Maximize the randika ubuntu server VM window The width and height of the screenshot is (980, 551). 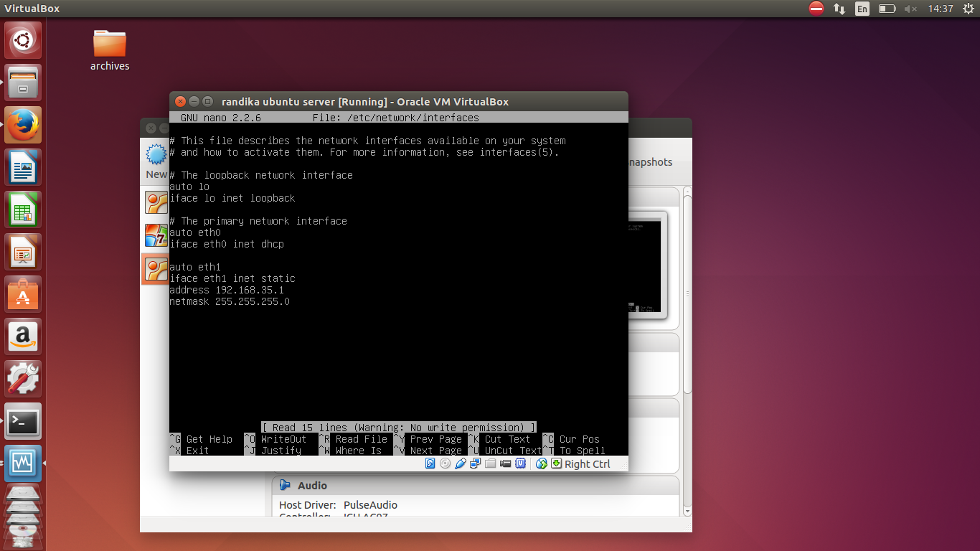(x=208, y=101)
